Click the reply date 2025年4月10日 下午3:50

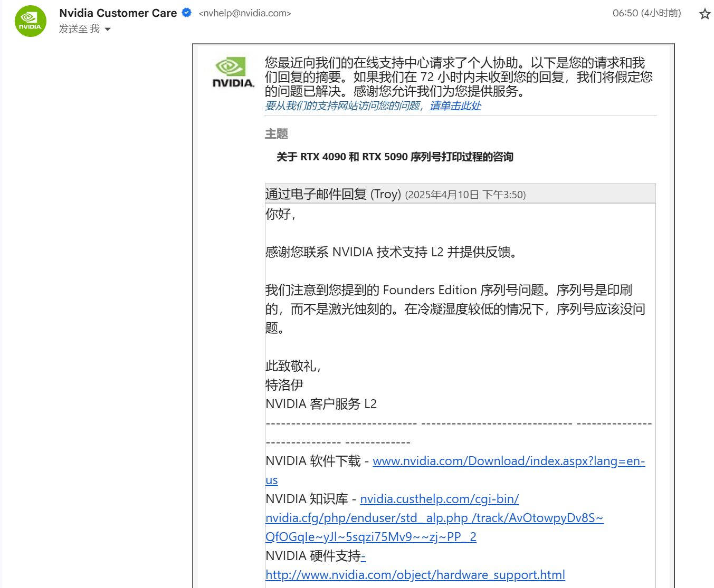pos(465,195)
